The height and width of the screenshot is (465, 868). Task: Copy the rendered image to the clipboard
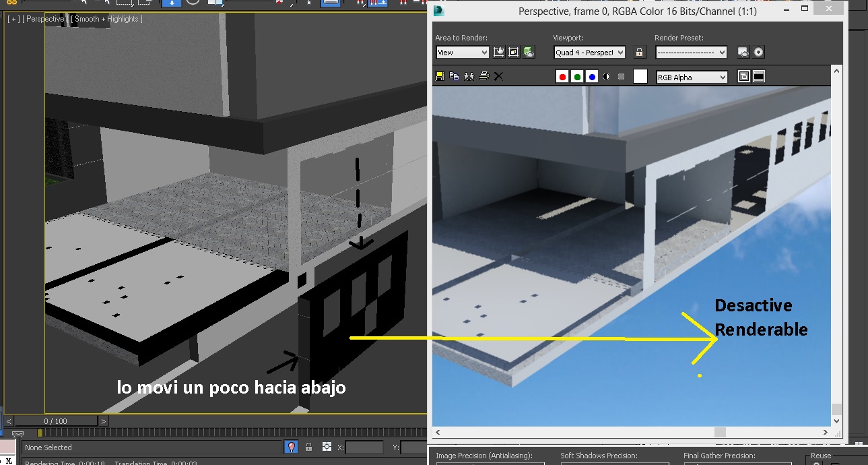coord(454,76)
